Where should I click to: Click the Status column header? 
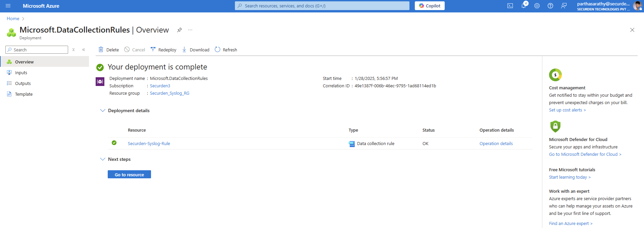[429, 130]
